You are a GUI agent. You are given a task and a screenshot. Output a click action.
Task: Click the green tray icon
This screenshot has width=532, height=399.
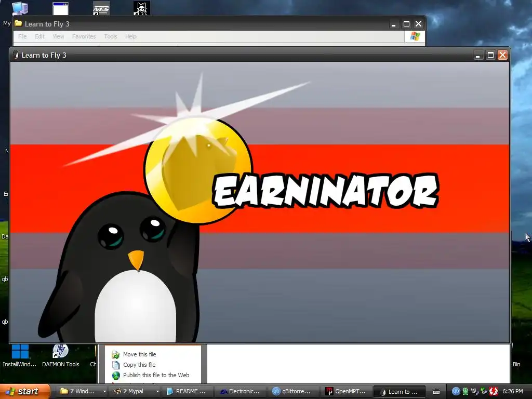pyautogui.click(x=465, y=391)
